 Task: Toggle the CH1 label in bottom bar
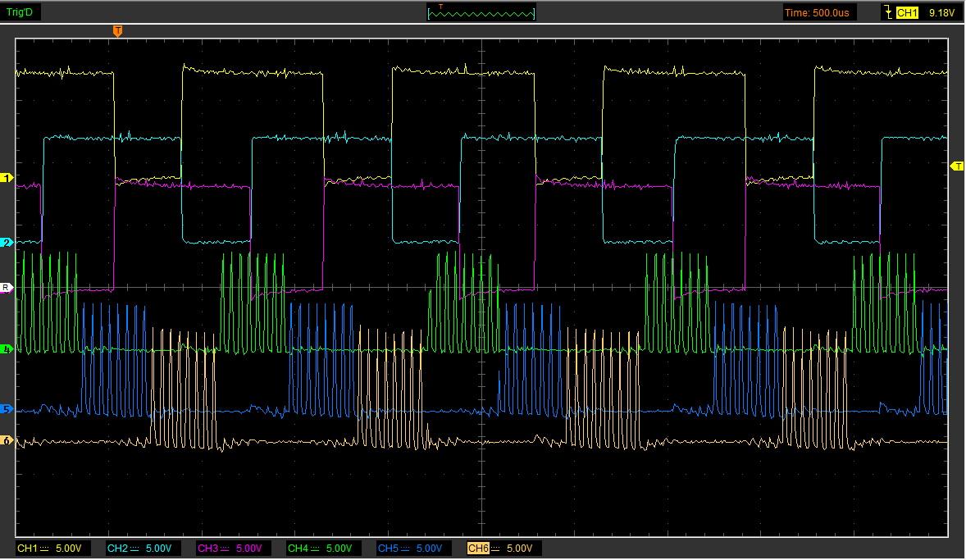[x=28, y=548]
